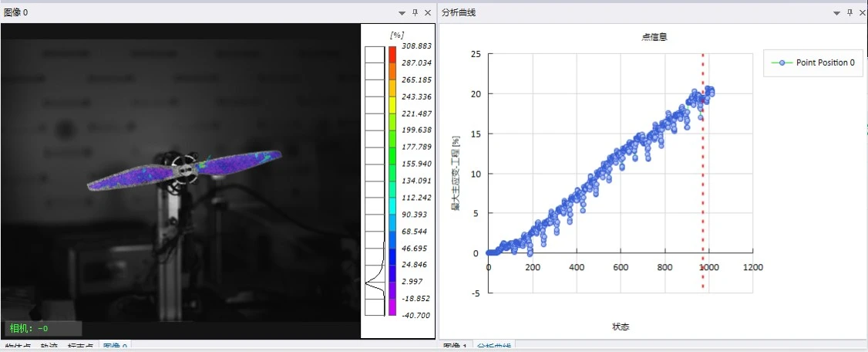This screenshot has height=352, width=868.
Task: Switch to the 物体点 bottom tab
Action: [18, 347]
